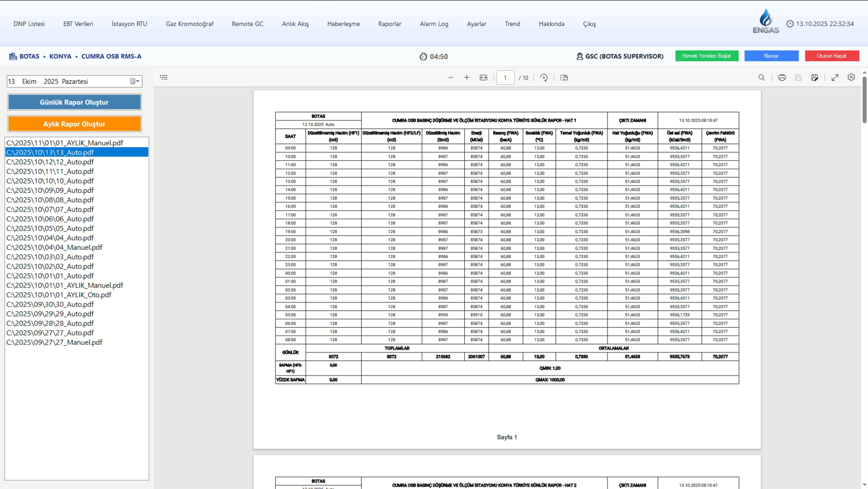Open the date picker calendar dropdown

(x=134, y=81)
